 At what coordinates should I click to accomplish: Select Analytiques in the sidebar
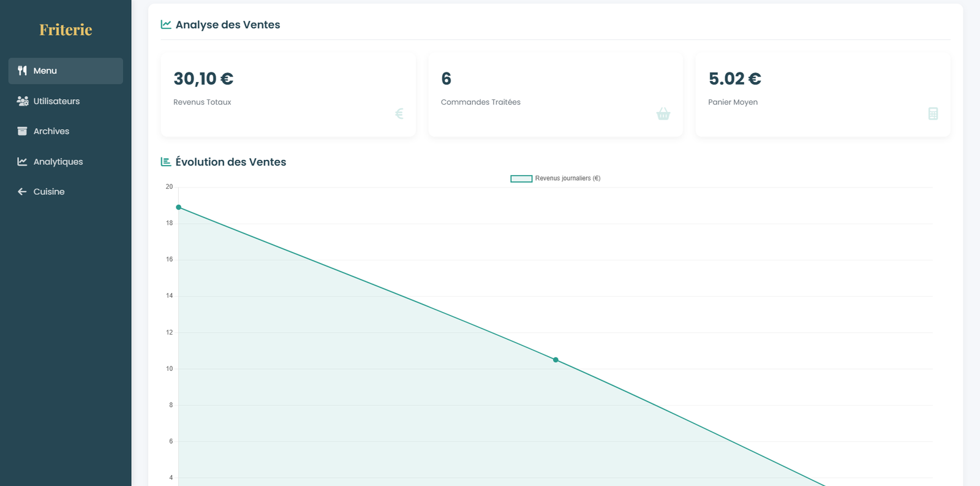tap(66, 162)
